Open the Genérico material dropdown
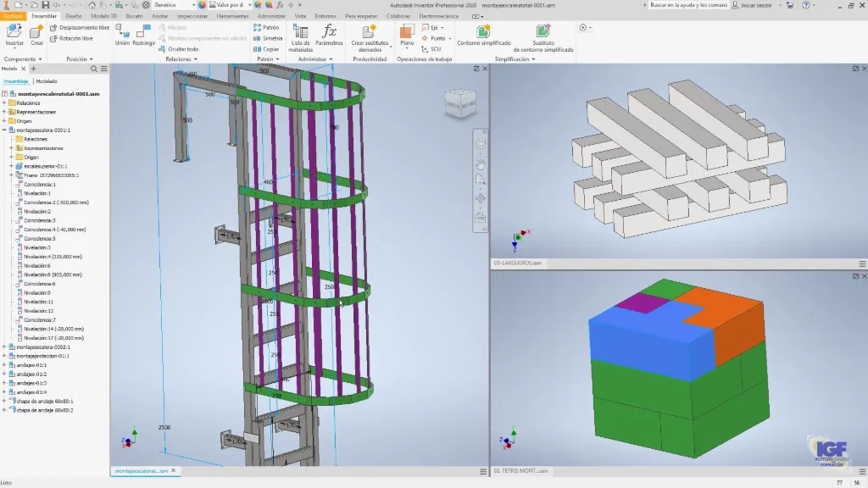The image size is (868, 488). [175, 5]
